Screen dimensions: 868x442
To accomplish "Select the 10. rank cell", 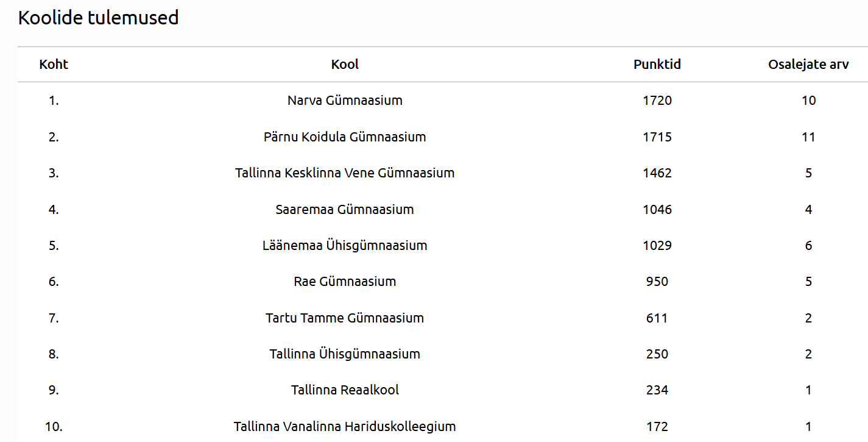I will [54, 427].
